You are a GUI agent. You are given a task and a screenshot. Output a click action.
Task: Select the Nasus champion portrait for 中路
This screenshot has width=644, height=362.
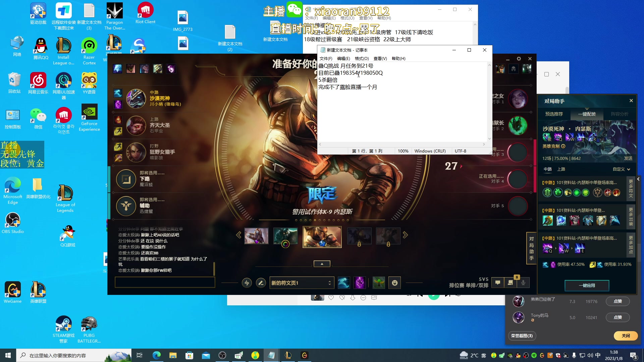tap(136, 99)
